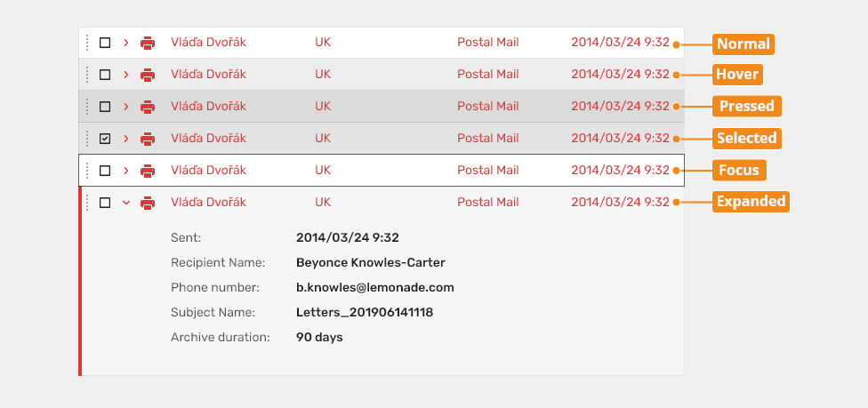This screenshot has width=868, height=408.
Task: Click the orange Expanded label tag
Action: [x=751, y=202]
